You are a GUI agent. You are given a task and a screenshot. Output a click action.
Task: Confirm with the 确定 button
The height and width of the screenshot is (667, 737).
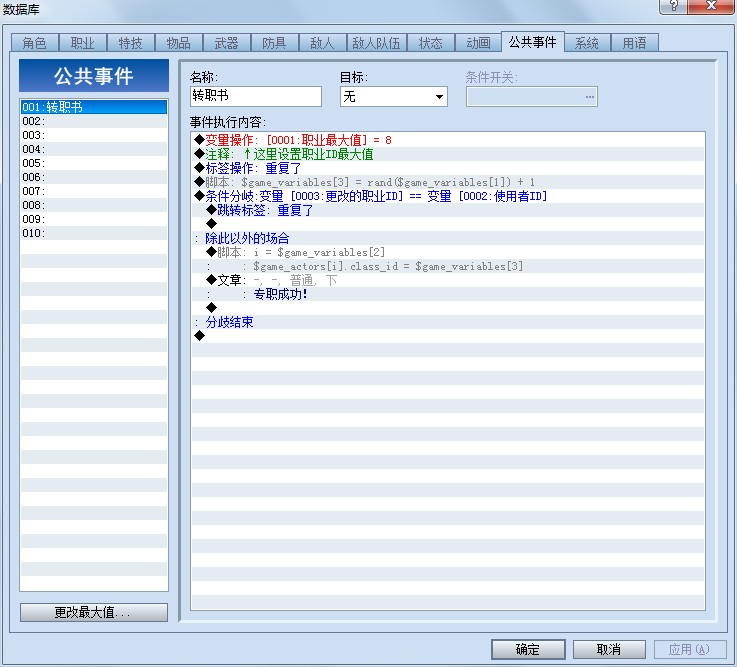point(528,649)
